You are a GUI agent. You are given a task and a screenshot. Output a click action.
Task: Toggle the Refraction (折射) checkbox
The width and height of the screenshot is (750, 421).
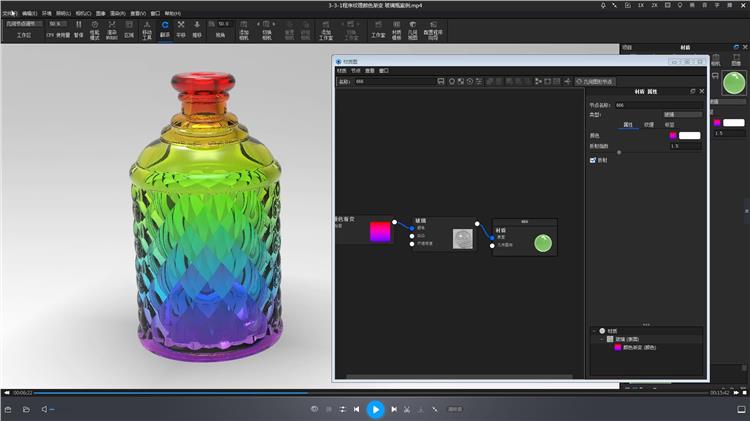pos(593,159)
